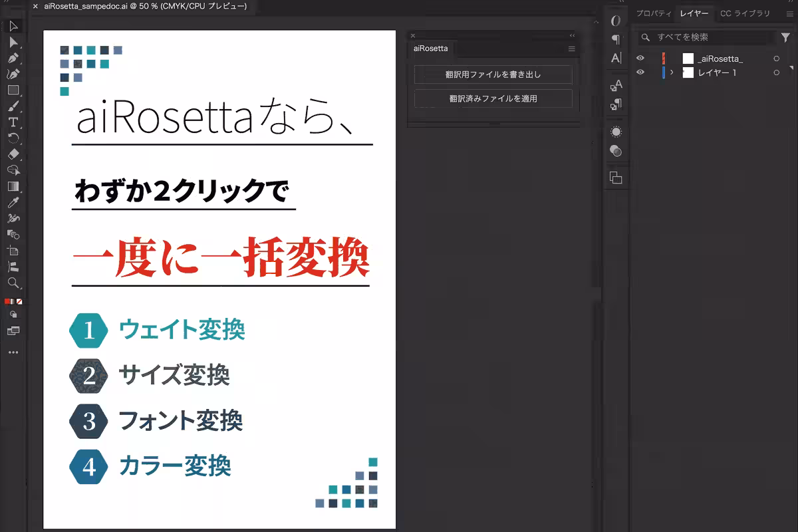
Task: Toggle visibility of レイヤー 1
Action: click(640, 72)
